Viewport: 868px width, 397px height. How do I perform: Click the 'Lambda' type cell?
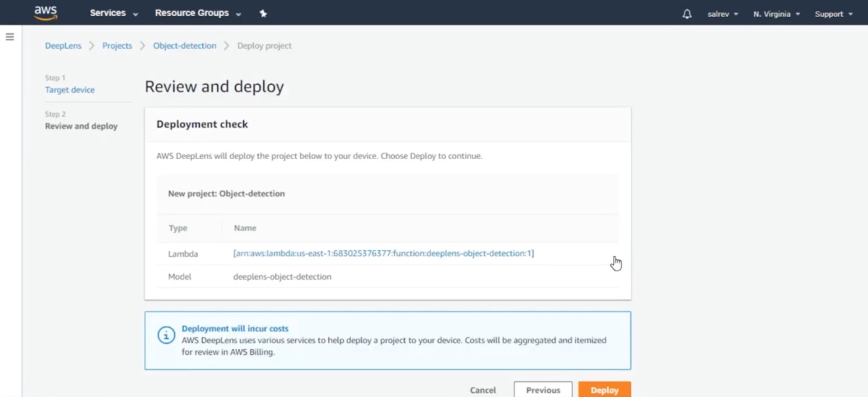click(x=183, y=254)
